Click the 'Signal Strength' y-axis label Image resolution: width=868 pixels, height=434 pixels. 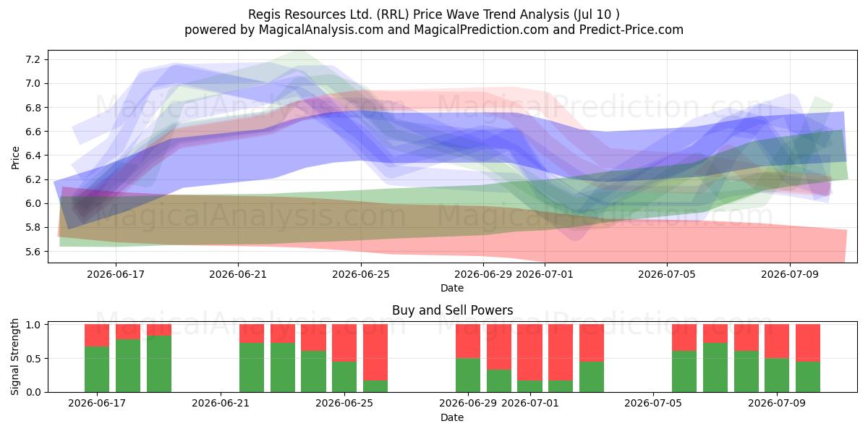point(16,357)
